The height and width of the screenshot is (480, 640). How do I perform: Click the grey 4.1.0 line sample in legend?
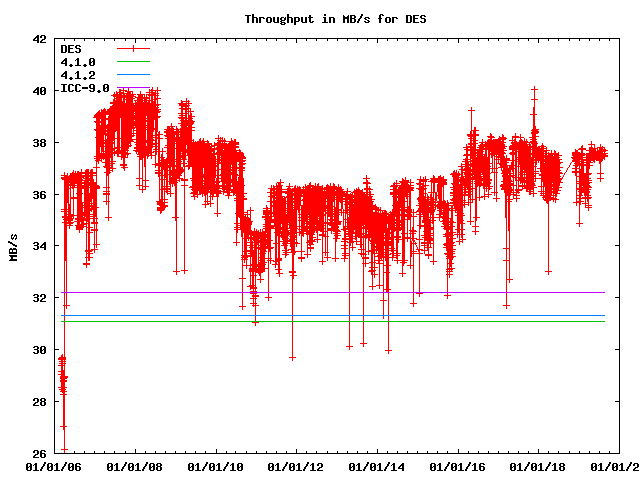(133, 62)
